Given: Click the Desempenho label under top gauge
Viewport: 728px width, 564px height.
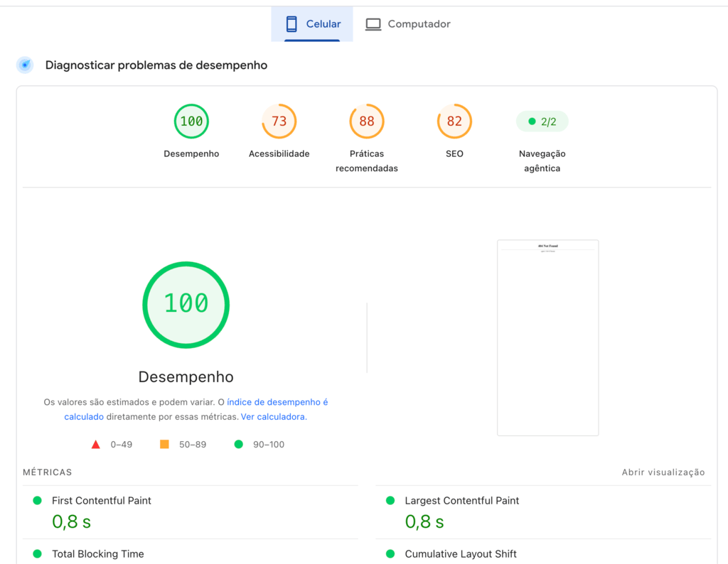Looking at the screenshot, I should pyautogui.click(x=191, y=153).
